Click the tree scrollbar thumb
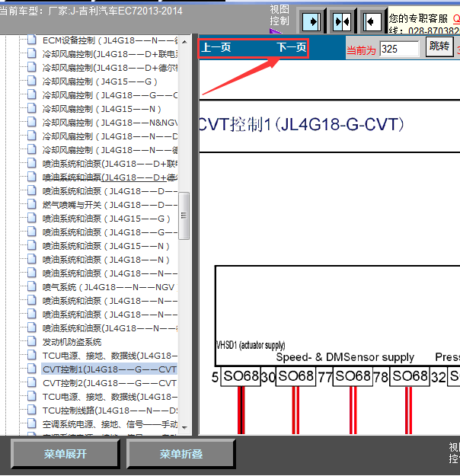The width and height of the screenshot is (460, 476). pos(184,216)
